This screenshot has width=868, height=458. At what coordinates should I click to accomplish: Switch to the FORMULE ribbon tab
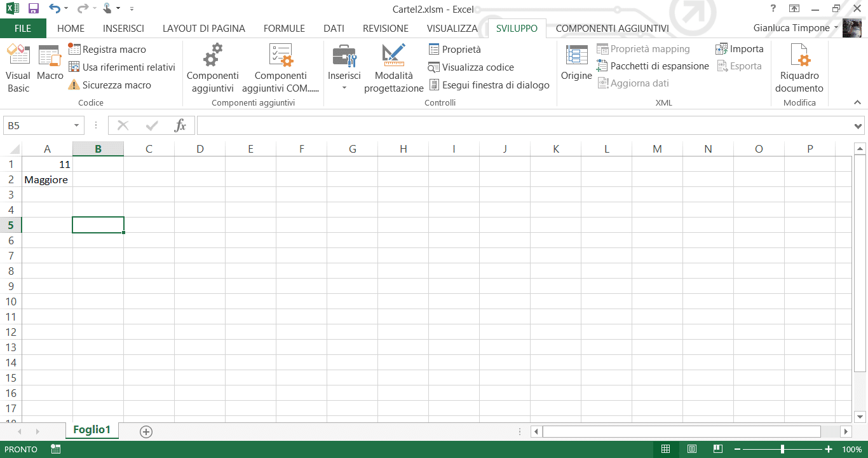click(x=284, y=28)
